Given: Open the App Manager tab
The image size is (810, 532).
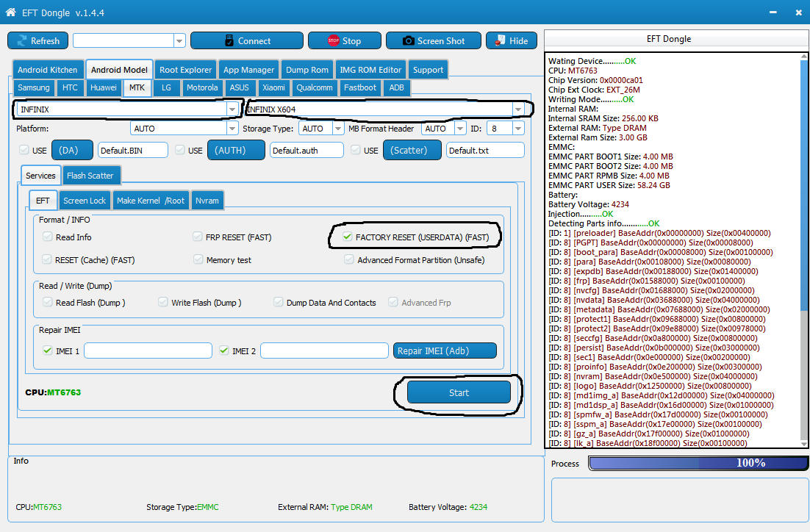Looking at the screenshot, I should tap(248, 70).
